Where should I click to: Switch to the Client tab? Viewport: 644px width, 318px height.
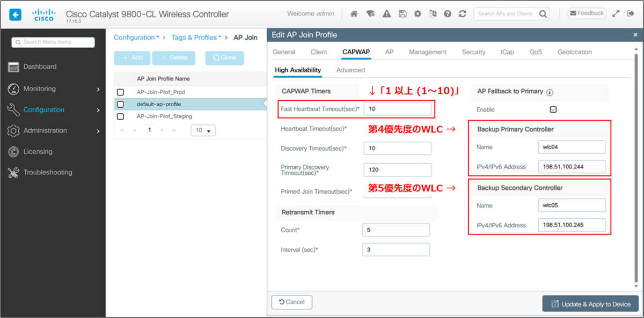pyautogui.click(x=319, y=52)
